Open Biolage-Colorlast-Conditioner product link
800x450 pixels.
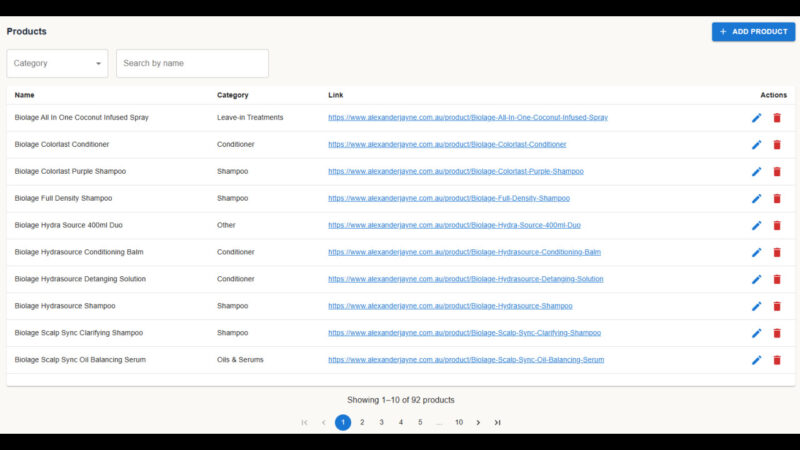pos(447,145)
